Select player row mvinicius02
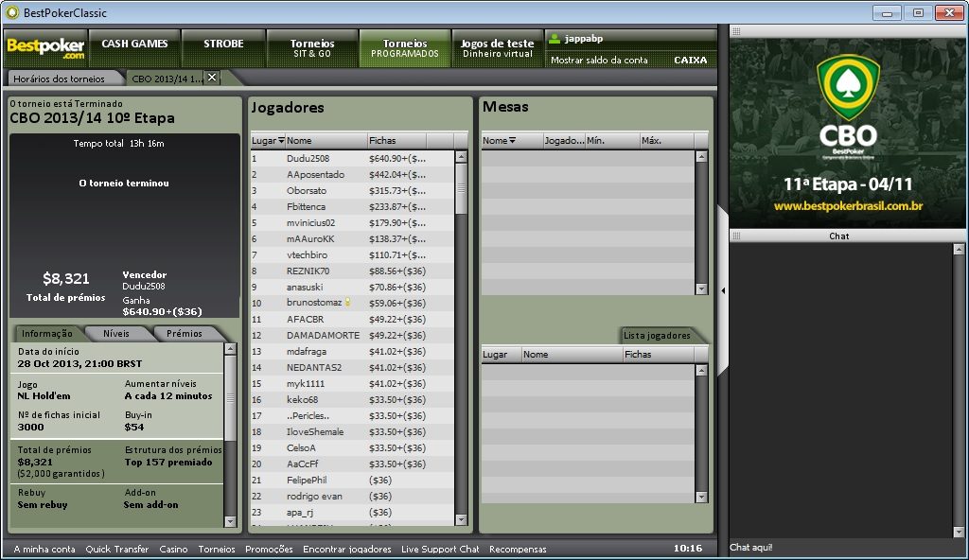Screen dimensions: 969x560 (x=352, y=222)
